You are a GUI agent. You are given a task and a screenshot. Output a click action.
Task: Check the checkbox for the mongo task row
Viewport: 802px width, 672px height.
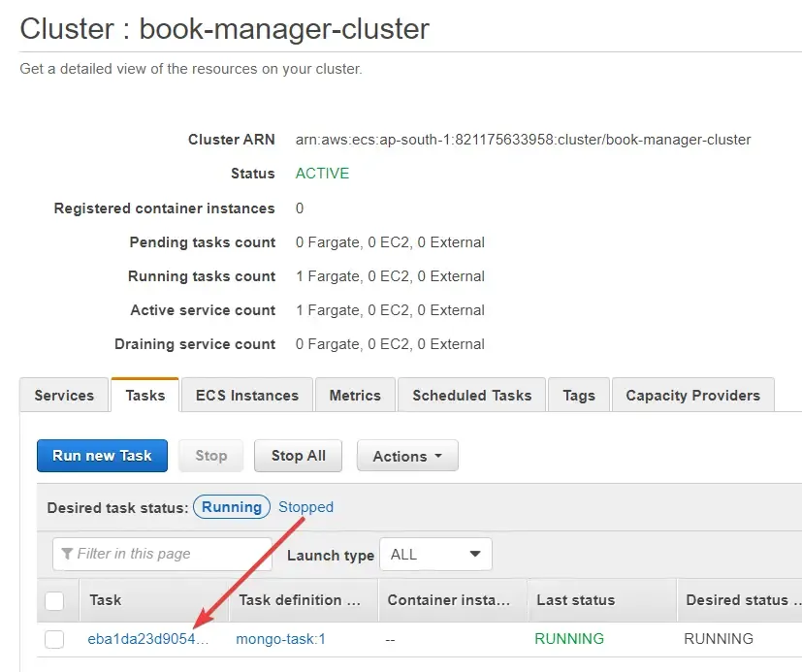(56, 639)
